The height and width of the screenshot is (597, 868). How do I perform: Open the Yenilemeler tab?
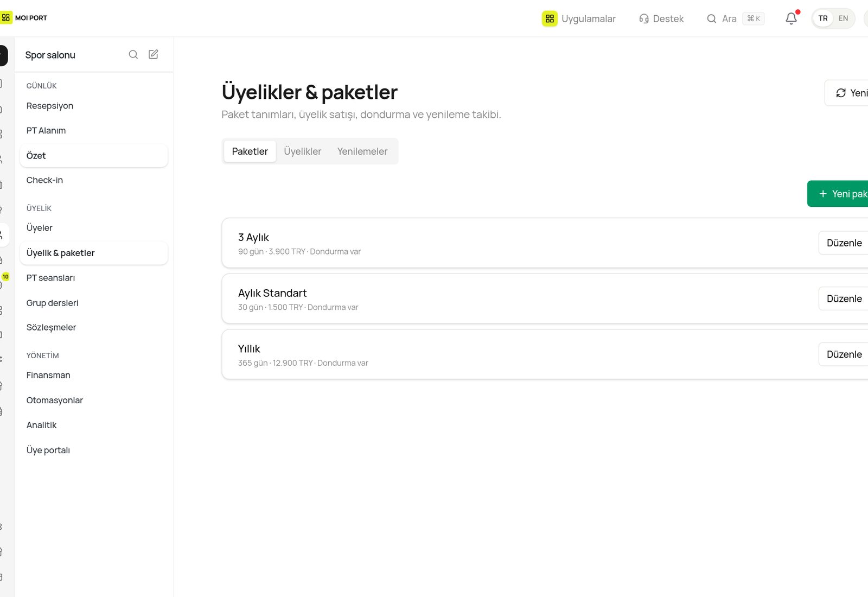(x=362, y=151)
